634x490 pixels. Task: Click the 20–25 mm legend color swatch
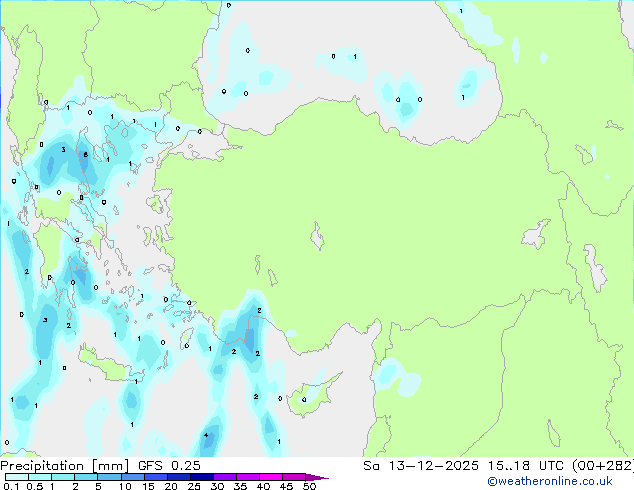(178, 477)
